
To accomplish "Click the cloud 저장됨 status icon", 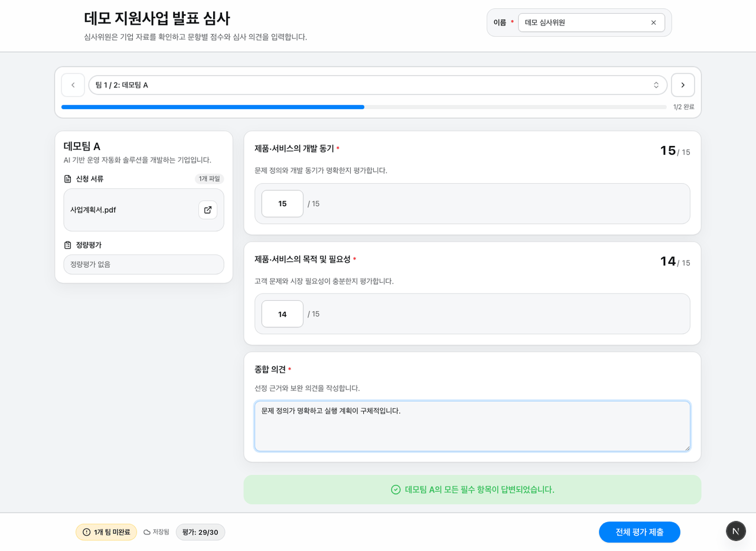I will [x=147, y=532].
